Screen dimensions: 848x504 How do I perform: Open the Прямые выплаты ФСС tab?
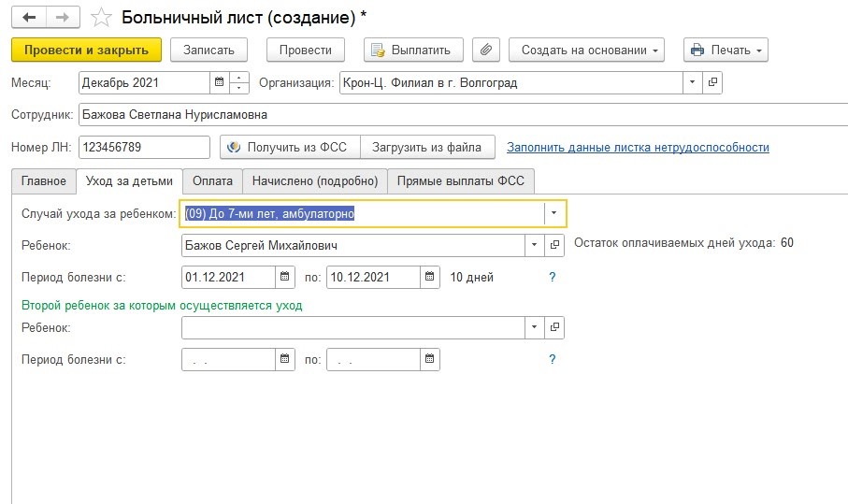click(x=461, y=180)
